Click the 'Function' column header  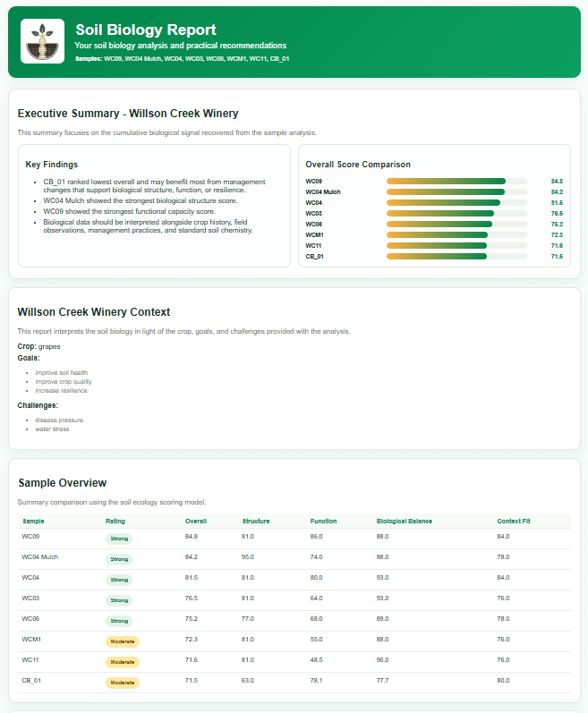tap(323, 522)
